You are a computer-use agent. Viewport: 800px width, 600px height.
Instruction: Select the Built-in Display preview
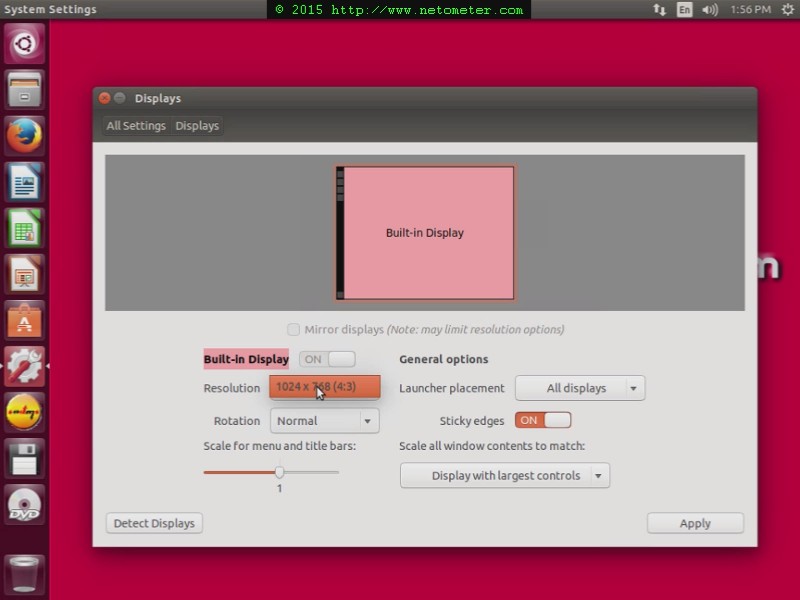tap(425, 232)
